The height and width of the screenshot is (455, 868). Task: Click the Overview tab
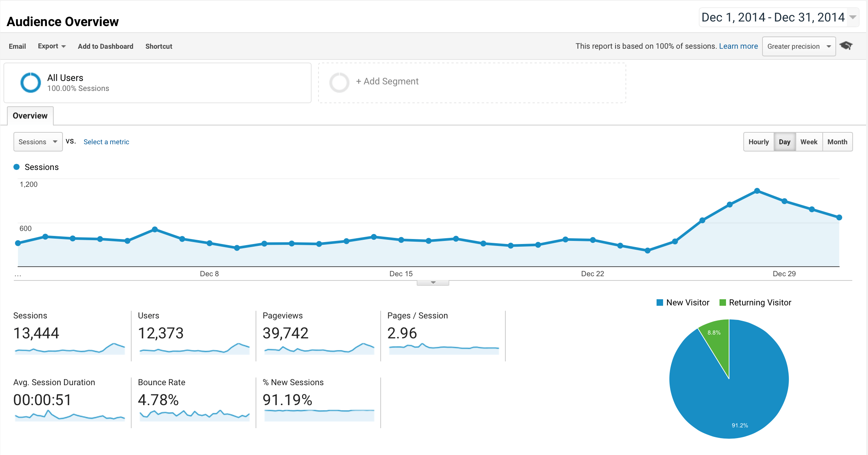pos(29,115)
